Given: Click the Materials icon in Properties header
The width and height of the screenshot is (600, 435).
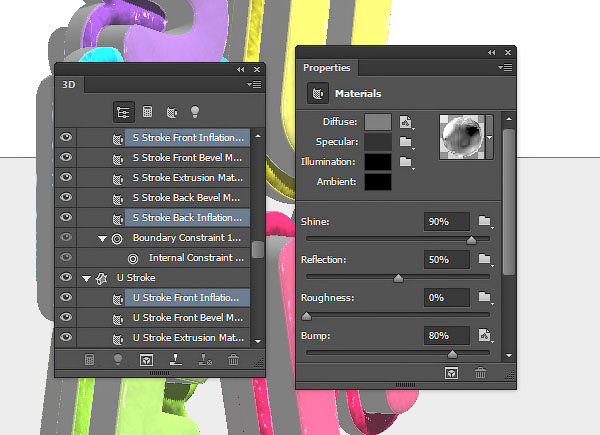Looking at the screenshot, I should click(318, 93).
